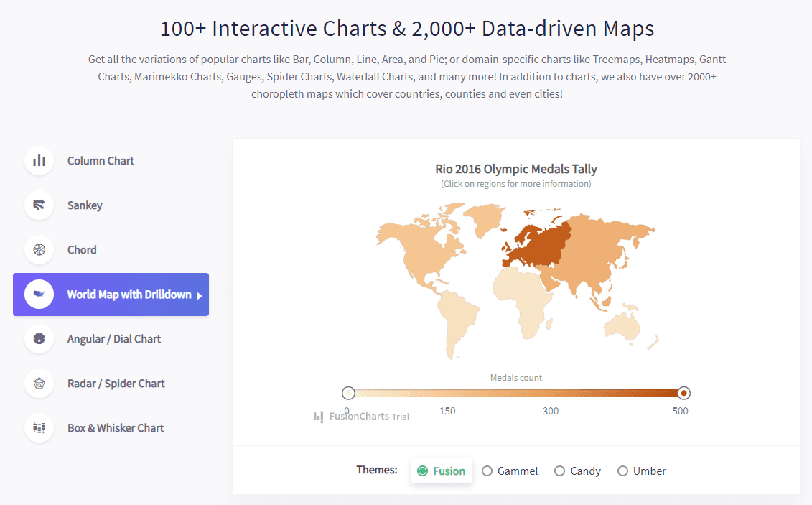Click the FusionCharts Trial logo icon
The height and width of the screenshot is (505, 812).
318,417
